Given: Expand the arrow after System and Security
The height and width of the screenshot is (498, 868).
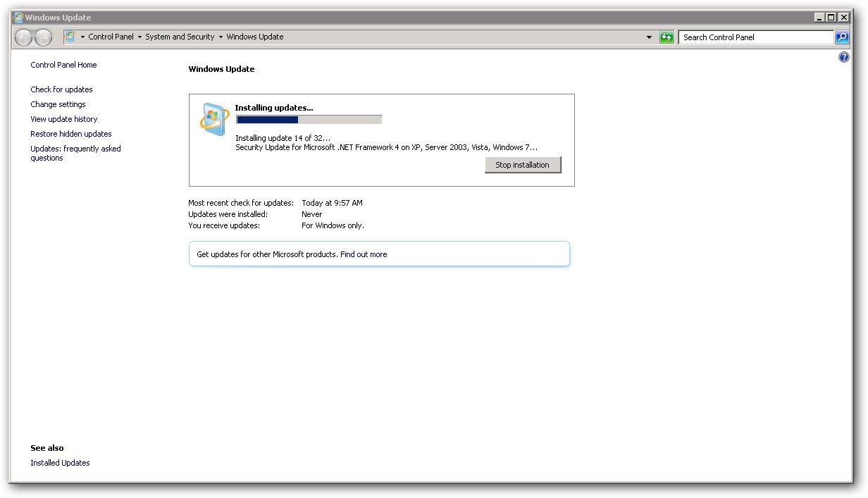Looking at the screenshot, I should click(221, 37).
